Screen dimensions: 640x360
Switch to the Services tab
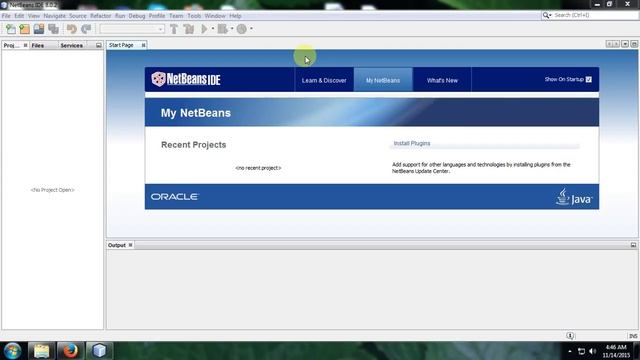pos(71,46)
